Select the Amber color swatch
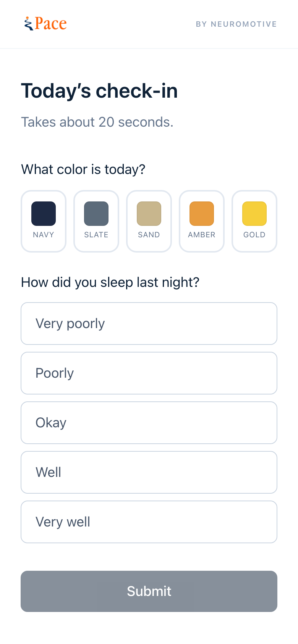This screenshot has width=298, height=644. point(202,221)
